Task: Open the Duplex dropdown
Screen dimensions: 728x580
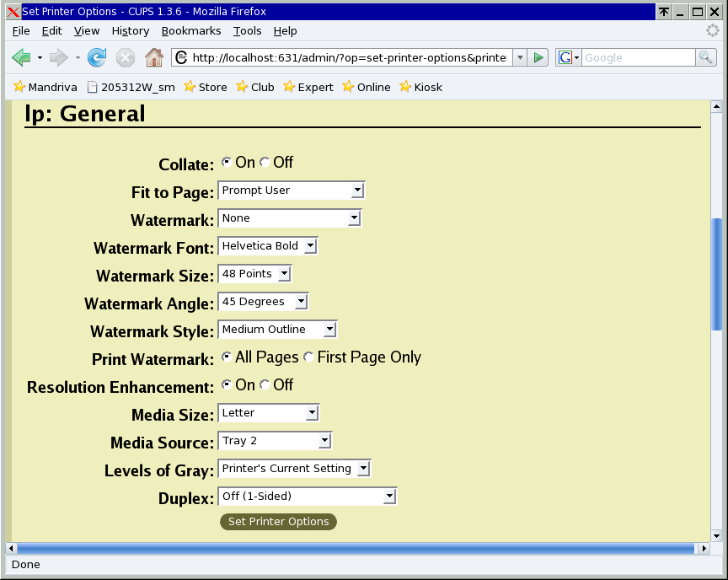Action: (390, 496)
